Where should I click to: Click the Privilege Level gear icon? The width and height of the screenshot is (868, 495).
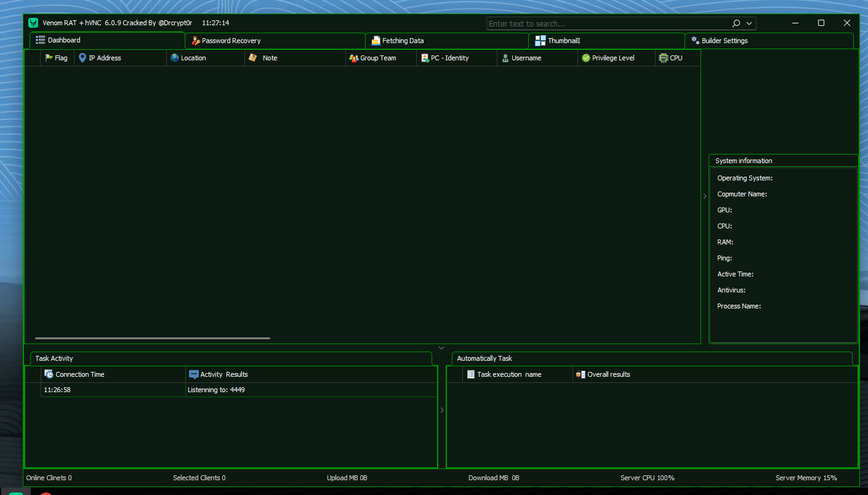(585, 57)
